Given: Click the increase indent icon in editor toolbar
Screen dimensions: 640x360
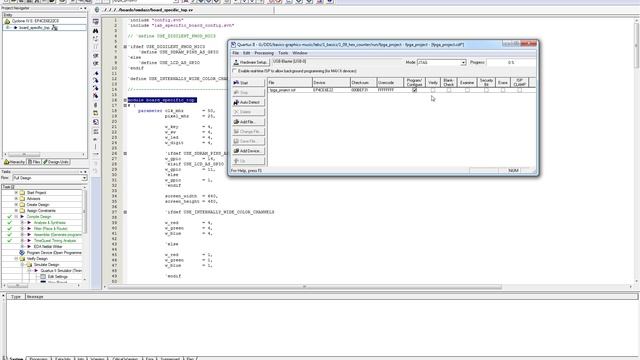Looking at the screenshot, I should (x=96, y=55).
